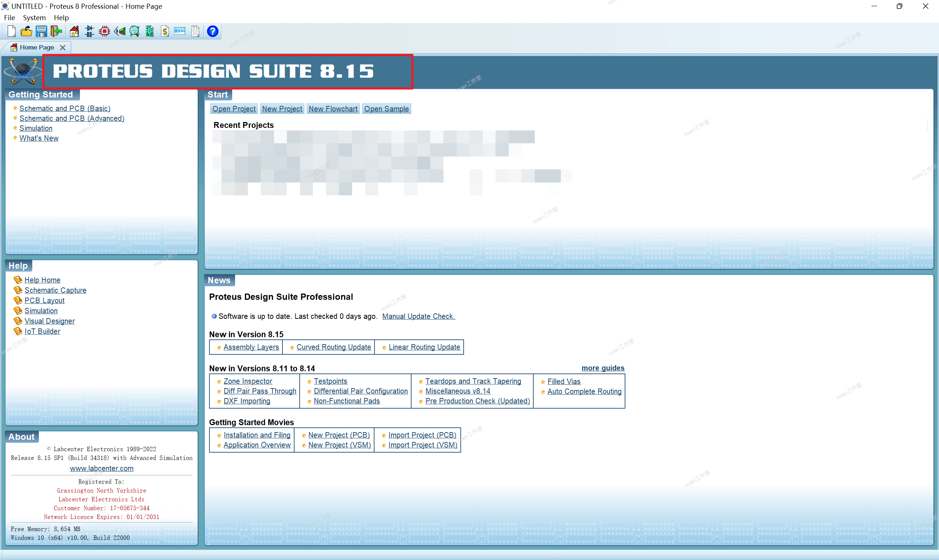This screenshot has height=560, width=939.
Task: Play the Installation and Filing movie
Action: pyautogui.click(x=257, y=435)
